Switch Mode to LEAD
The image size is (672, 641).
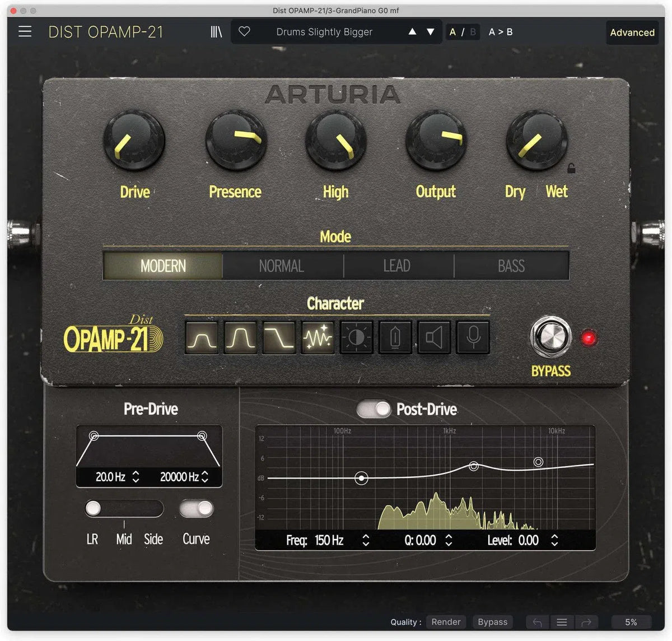(396, 266)
